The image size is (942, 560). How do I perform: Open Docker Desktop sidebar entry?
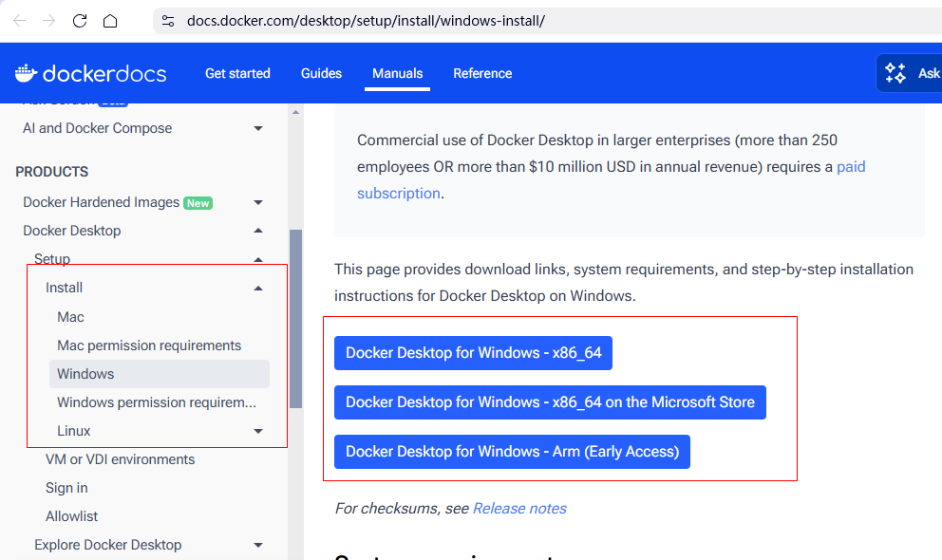point(71,231)
